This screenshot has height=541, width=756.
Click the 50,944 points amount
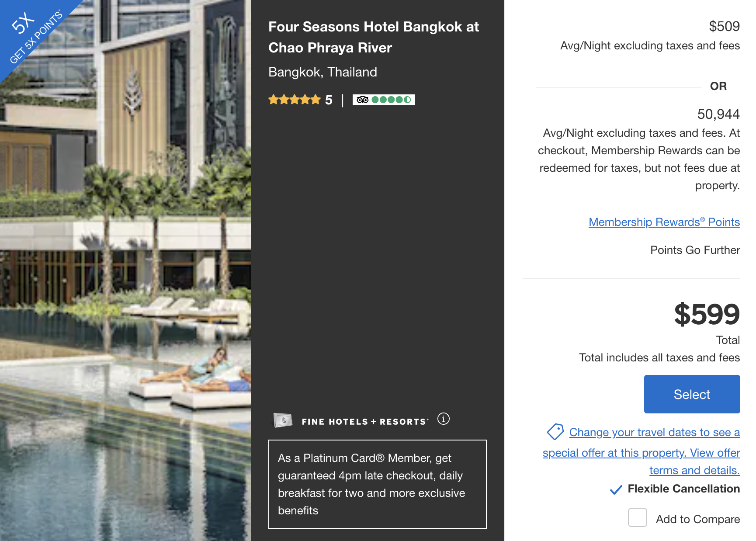click(718, 114)
